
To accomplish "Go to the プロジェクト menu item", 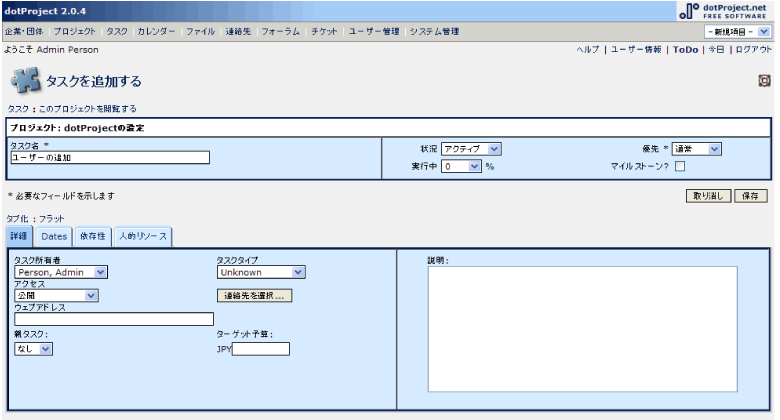I will pos(75,31).
